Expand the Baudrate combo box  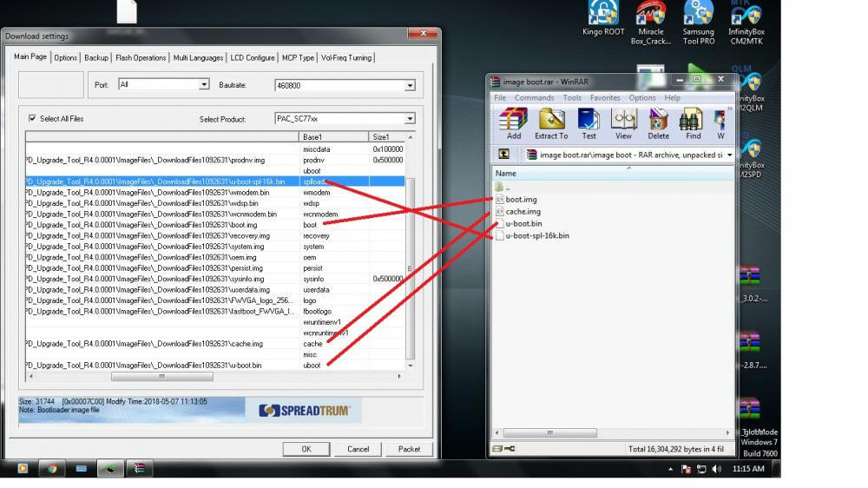pyautogui.click(x=410, y=85)
